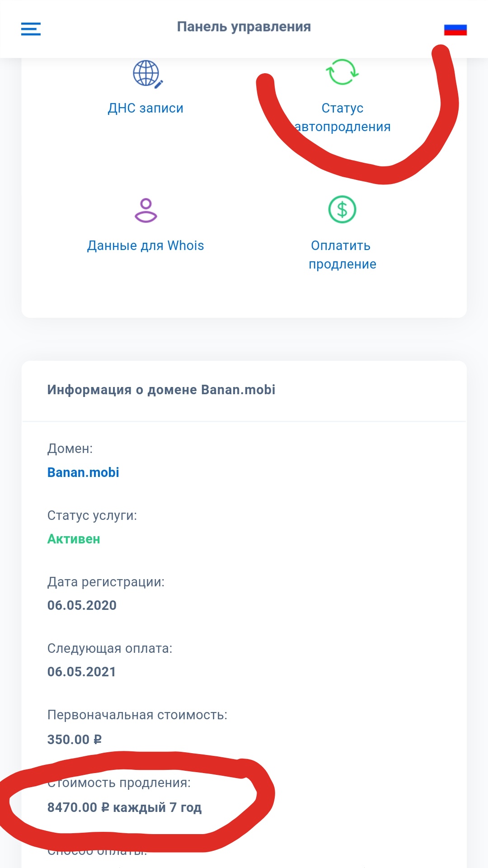Click the Панель управления page title
Viewport: 488px width, 868px height.
tap(244, 27)
